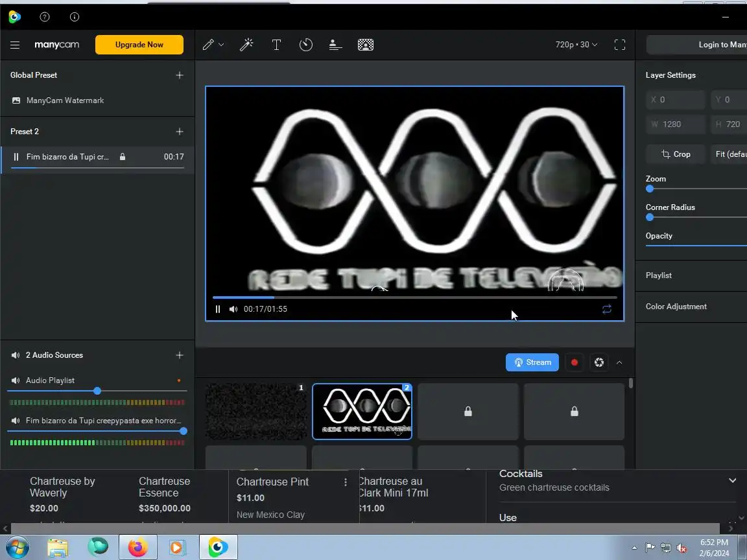Adjust Audio Playlist volume slider
The width and height of the screenshot is (747, 560).
97,391
